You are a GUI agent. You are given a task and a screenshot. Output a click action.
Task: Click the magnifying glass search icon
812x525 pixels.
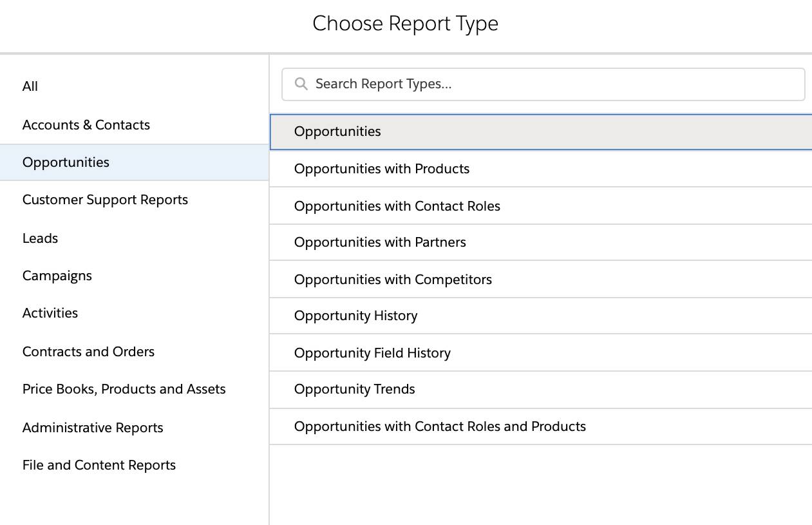point(301,83)
